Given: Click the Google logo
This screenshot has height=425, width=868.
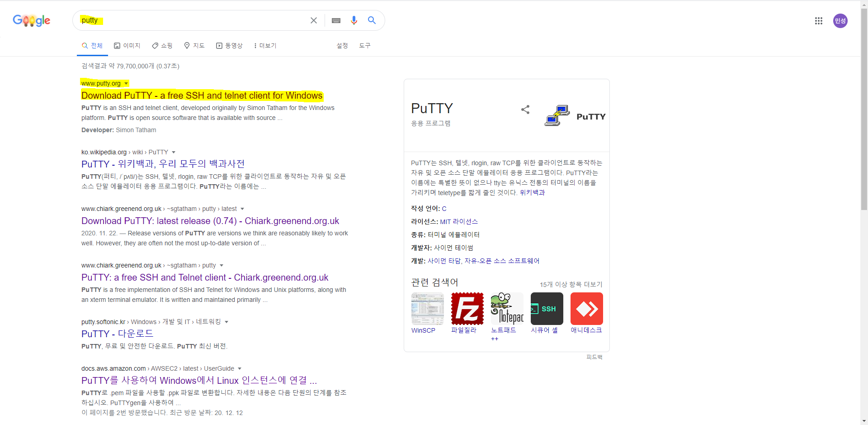Looking at the screenshot, I should point(31,20).
